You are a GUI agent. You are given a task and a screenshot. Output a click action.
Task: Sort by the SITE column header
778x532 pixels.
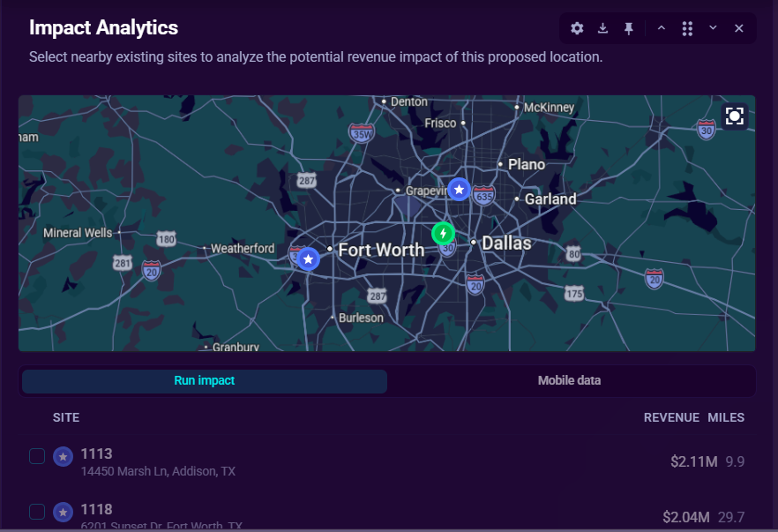[x=66, y=417]
